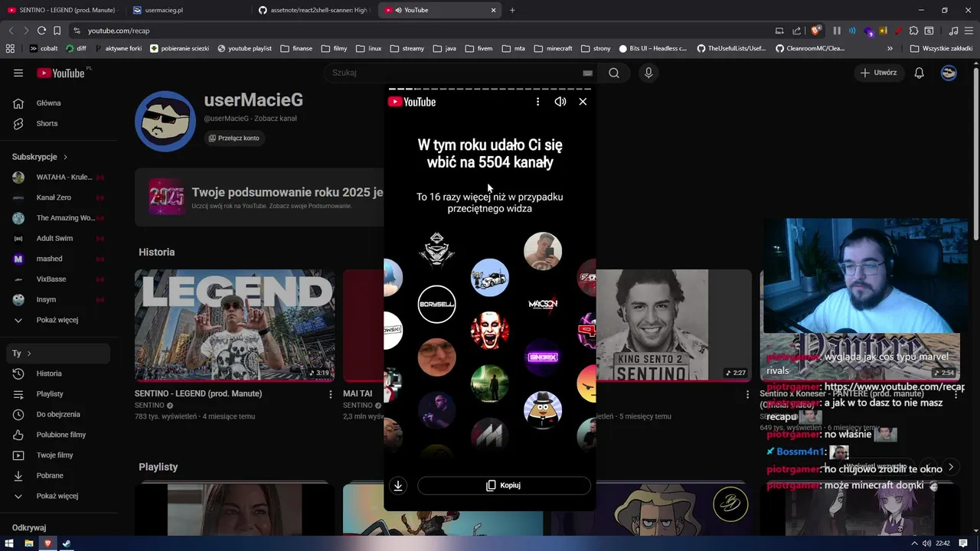The height and width of the screenshot is (551, 980).
Task: Click the youtube.com/recap address bar
Action: click(x=119, y=31)
